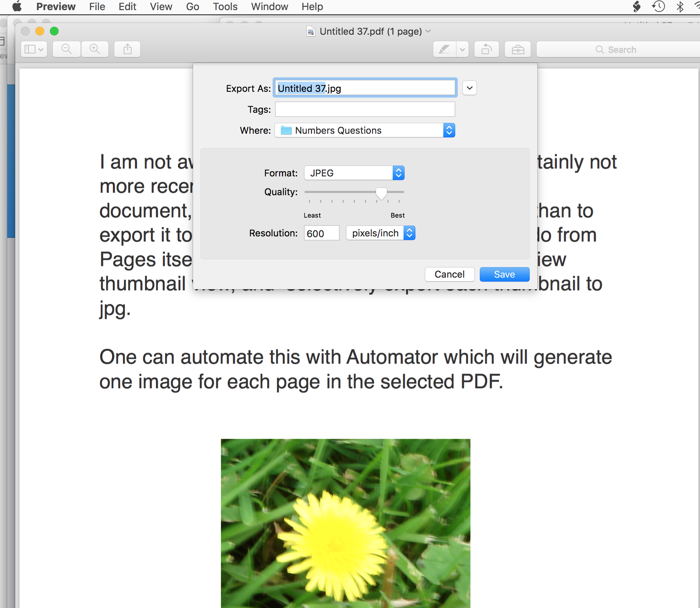Click the Bluetooth menu bar icon

click(680, 7)
